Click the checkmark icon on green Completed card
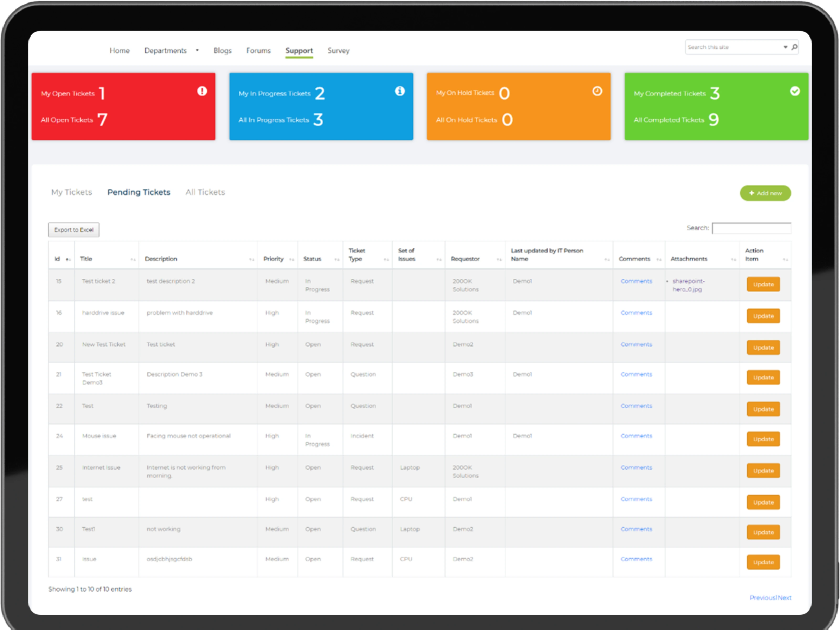The width and height of the screenshot is (840, 630). (795, 91)
